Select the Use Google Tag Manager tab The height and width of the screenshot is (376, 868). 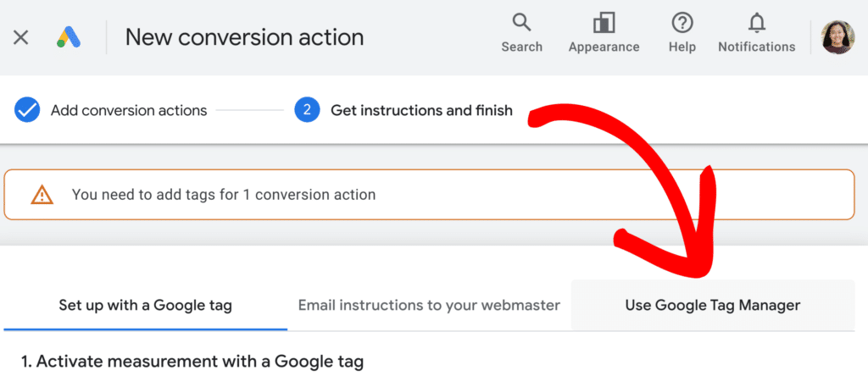pyautogui.click(x=712, y=305)
